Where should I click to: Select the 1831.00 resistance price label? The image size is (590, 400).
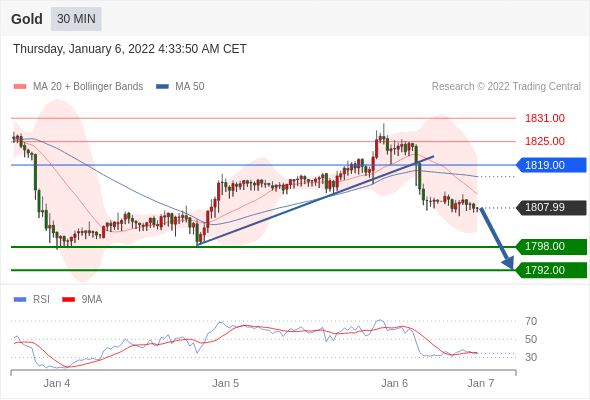coord(545,118)
